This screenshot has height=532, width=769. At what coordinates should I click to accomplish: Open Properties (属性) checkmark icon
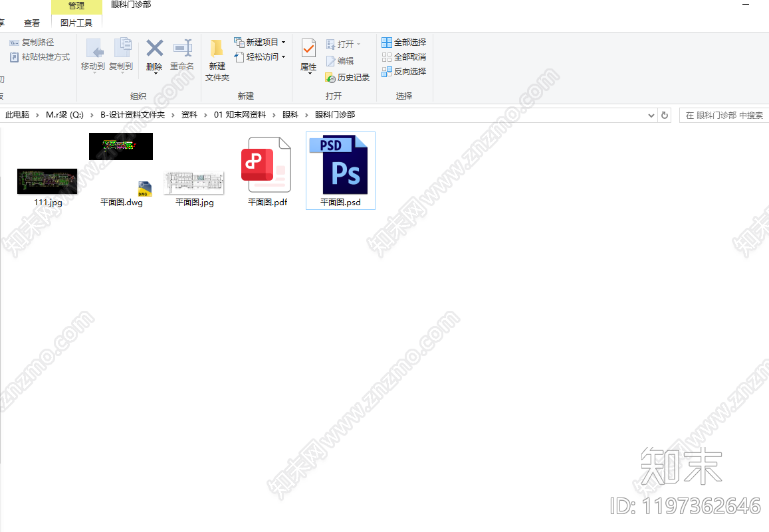point(308,48)
